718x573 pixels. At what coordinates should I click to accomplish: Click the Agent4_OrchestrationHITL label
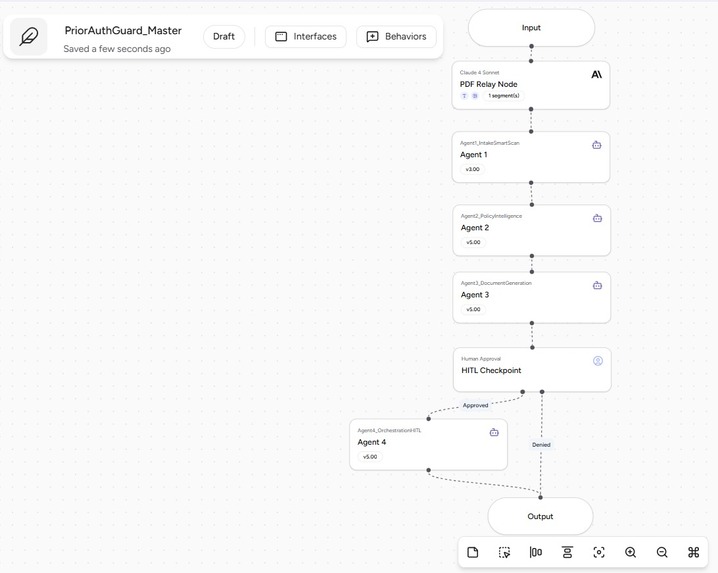pyautogui.click(x=389, y=431)
